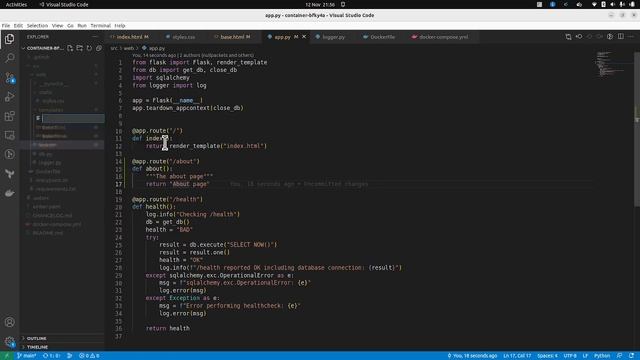Select docker-compose.yml in Explorer tree
This screenshot has width=640, height=360.
57,224
